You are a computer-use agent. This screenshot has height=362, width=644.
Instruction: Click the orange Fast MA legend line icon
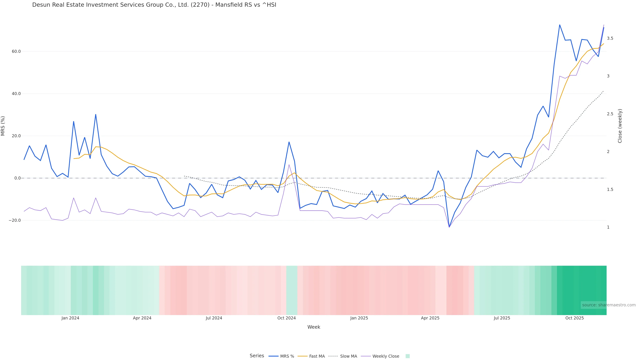[x=303, y=356]
